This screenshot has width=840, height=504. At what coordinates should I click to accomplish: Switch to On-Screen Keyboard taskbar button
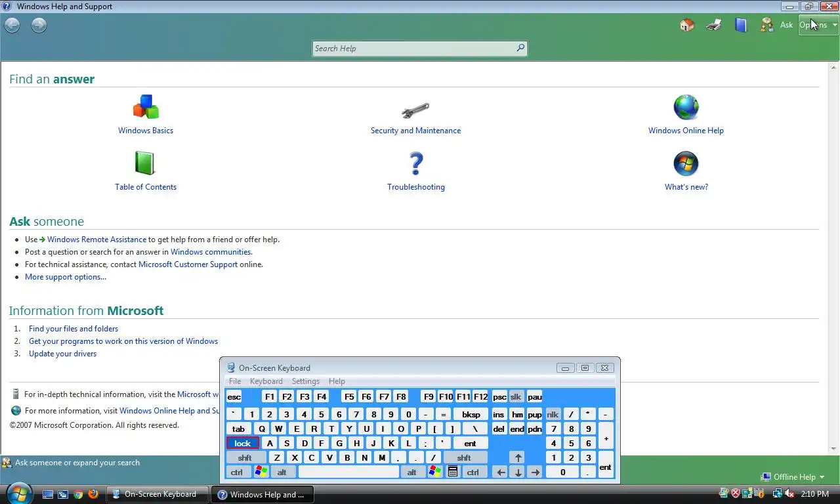(157, 494)
